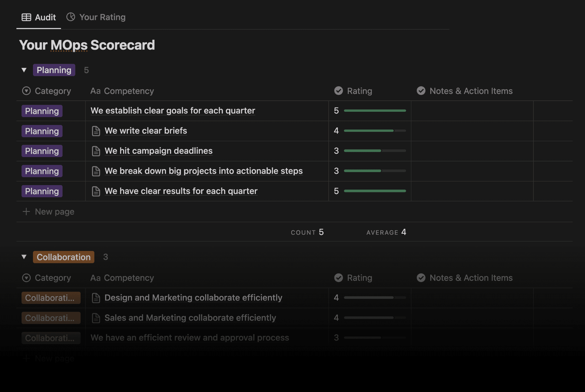Click Planning tag in 'We have clear results' row
Image resolution: width=585 pixels, height=392 pixels.
[x=42, y=191]
